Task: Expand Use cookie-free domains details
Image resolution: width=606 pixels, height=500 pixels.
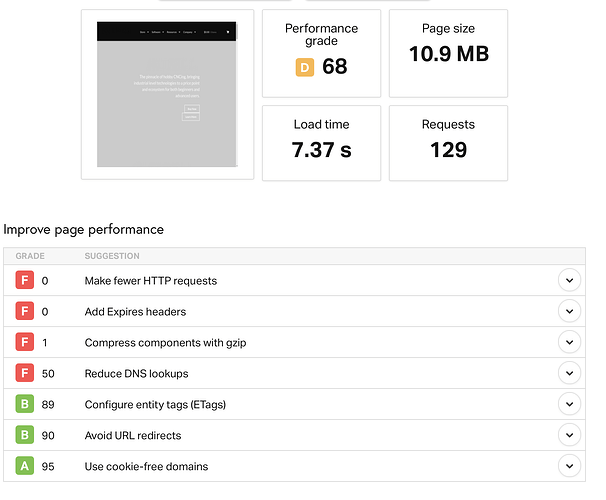Action: [569, 466]
